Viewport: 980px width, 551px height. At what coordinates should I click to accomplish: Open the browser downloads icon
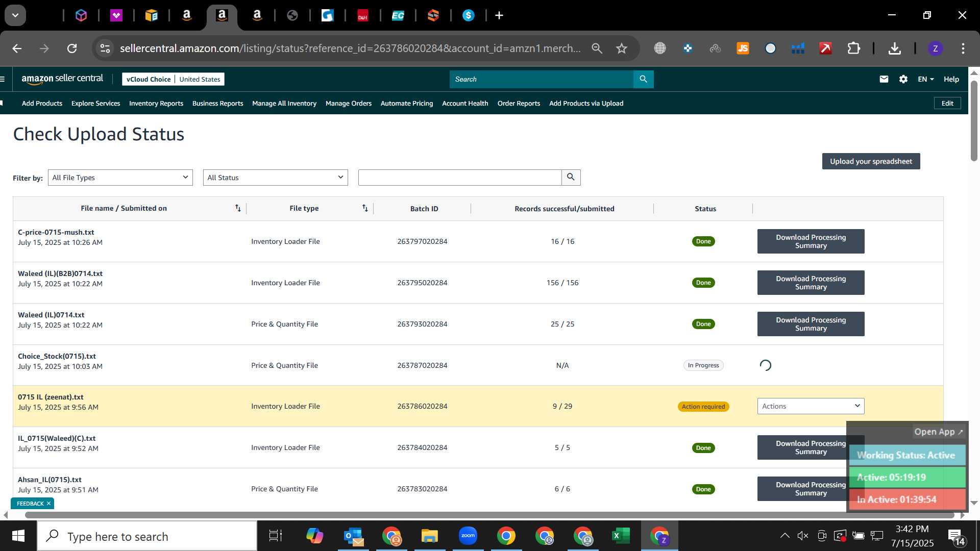894,48
